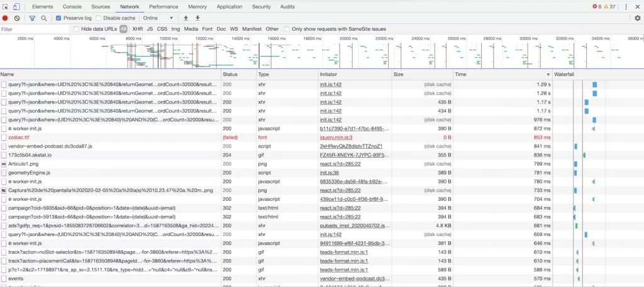Open DevTools more options menu
Image resolution: width=644 pixels, height=287 pixels.
click(x=626, y=6)
